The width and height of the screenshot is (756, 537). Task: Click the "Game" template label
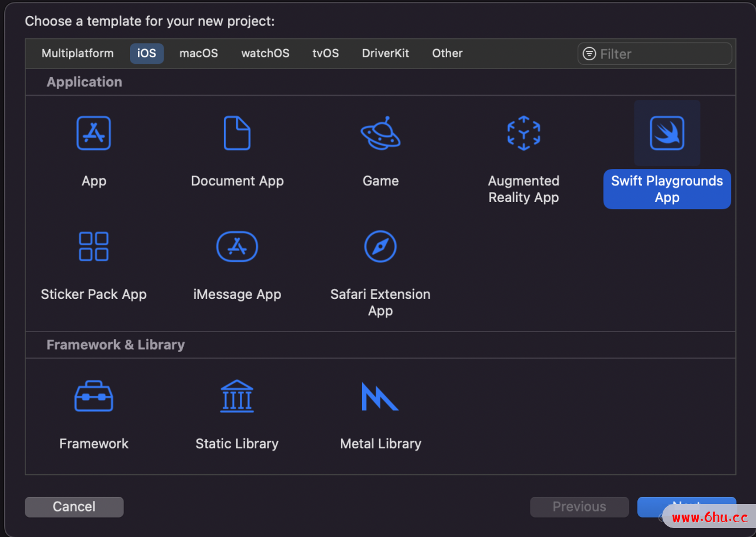click(x=380, y=181)
